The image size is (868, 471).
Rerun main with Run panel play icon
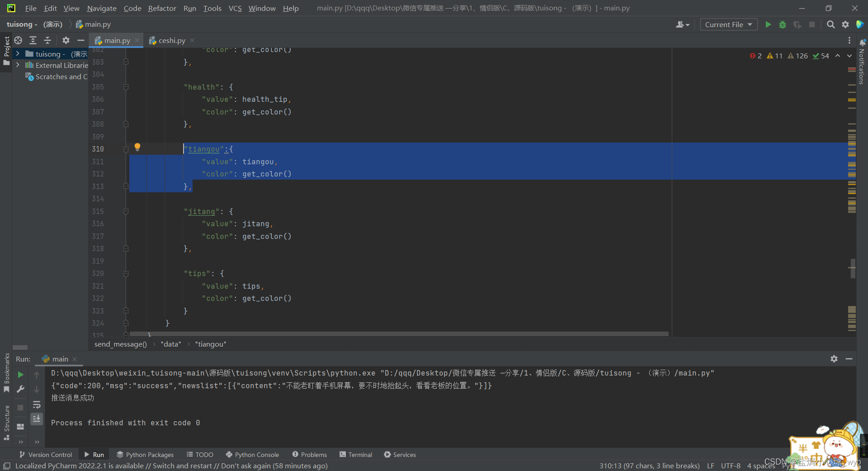pyautogui.click(x=20, y=375)
